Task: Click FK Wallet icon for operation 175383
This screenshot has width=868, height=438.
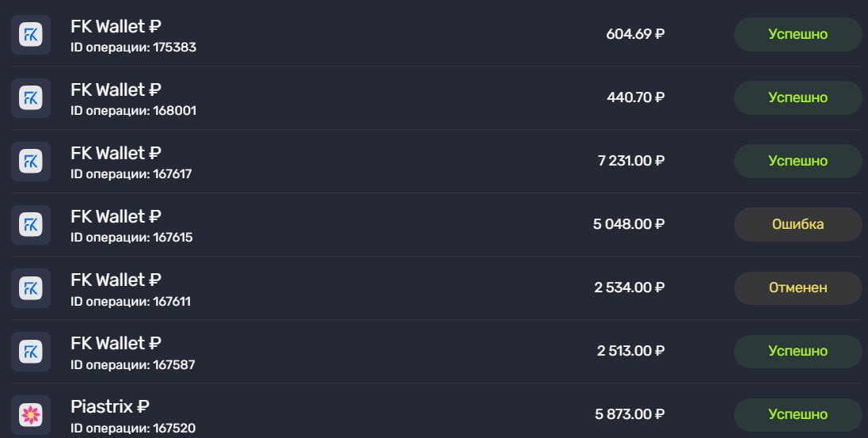Action: (x=31, y=35)
